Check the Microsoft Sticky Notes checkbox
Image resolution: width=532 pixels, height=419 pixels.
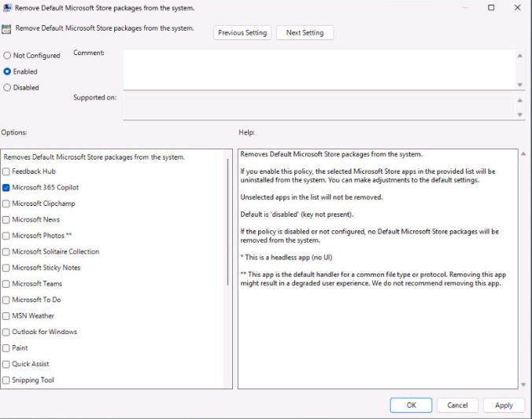[x=6, y=268]
